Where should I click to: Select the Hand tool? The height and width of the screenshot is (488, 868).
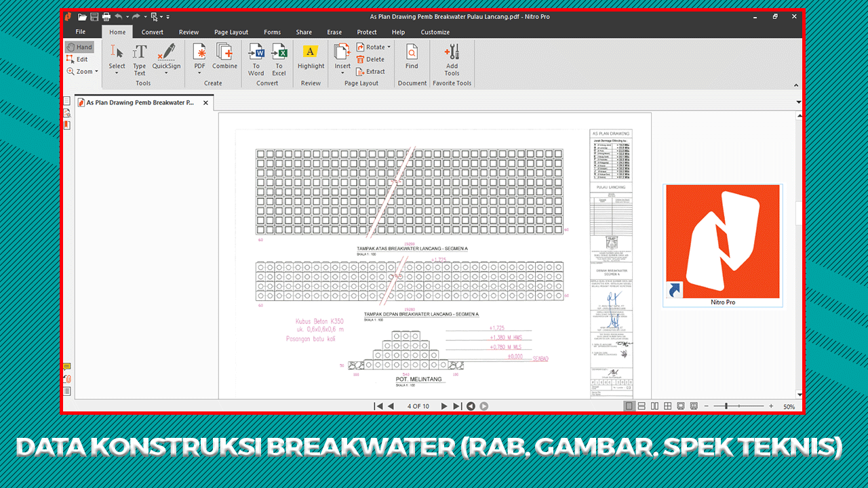click(x=79, y=47)
